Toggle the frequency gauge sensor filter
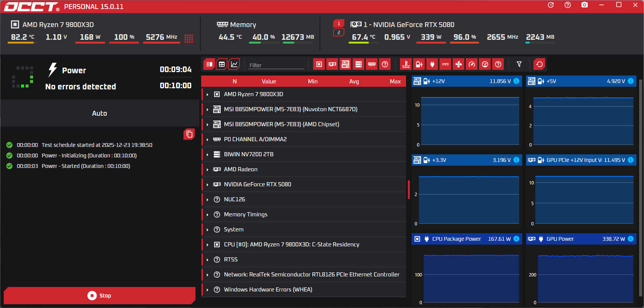This screenshot has width=644, height=308. pyautogui.click(x=472, y=64)
